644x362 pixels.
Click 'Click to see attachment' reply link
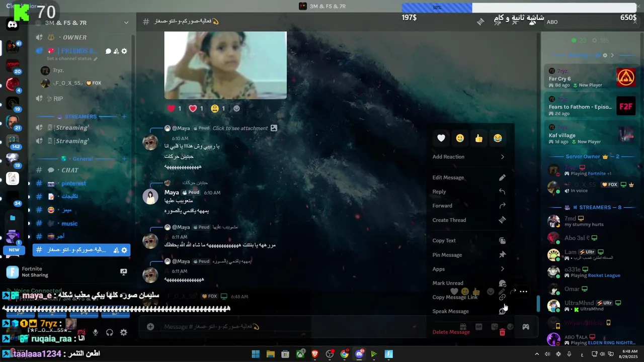pyautogui.click(x=240, y=128)
